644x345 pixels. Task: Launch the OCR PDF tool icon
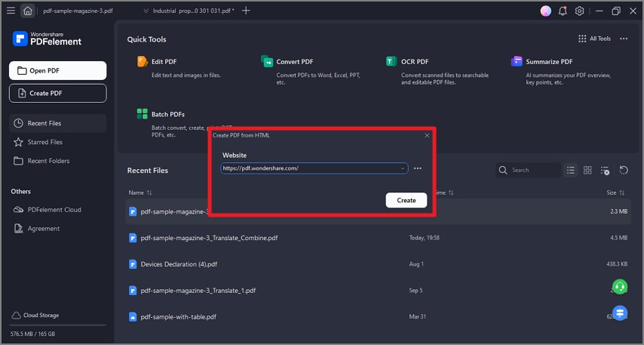(x=391, y=61)
